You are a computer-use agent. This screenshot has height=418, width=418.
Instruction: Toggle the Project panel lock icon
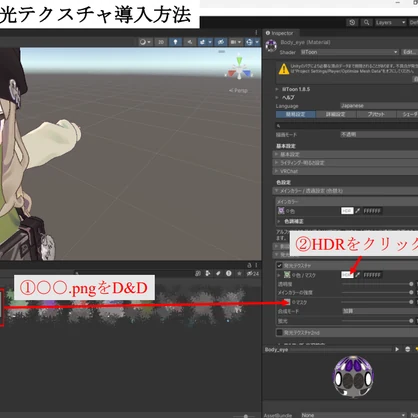pos(249,265)
